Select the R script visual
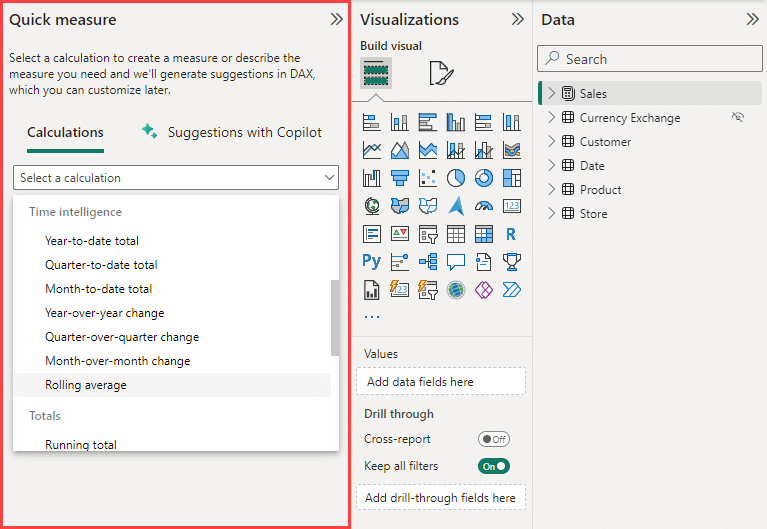 point(512,234)
